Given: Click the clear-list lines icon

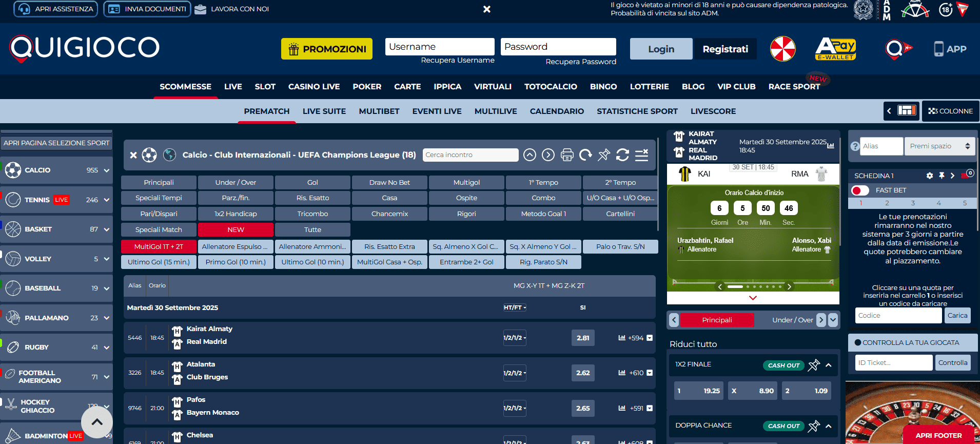Looking at the screenshot, I should click(641, 155).
